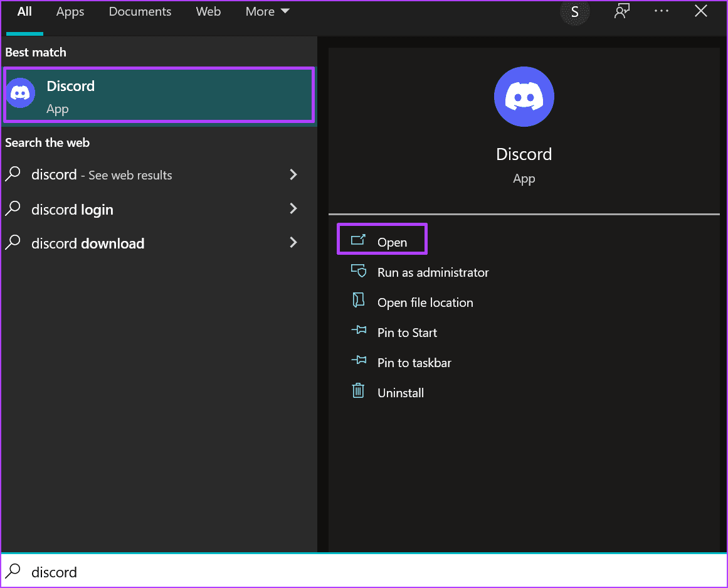Click the magnifier icon beside discord login
The height and width of the screenshot is (588, 728).
point(13,209)
